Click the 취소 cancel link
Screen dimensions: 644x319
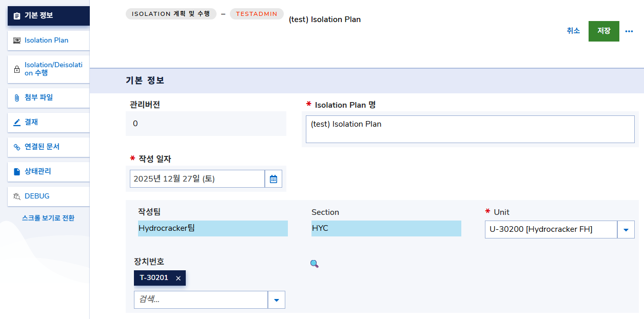coord(573,31)
